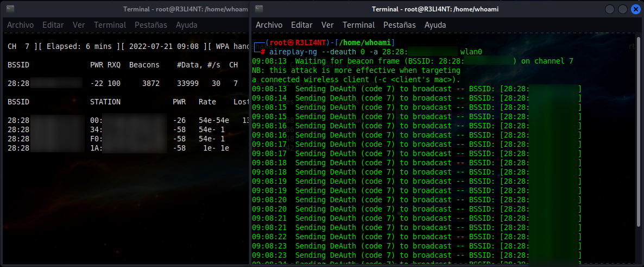The image size is (644, 267).
Task: Click the 'wlan0' interface name
Action: [x=471, y=52]
